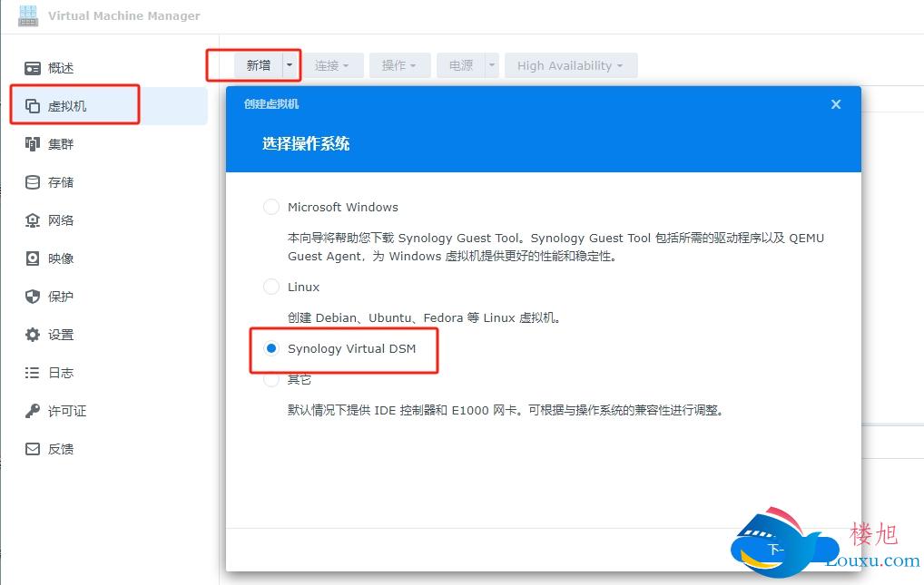924x585 pixels.
Task: Expand the 新增 dropdown arrow
Action: (290, 65)
